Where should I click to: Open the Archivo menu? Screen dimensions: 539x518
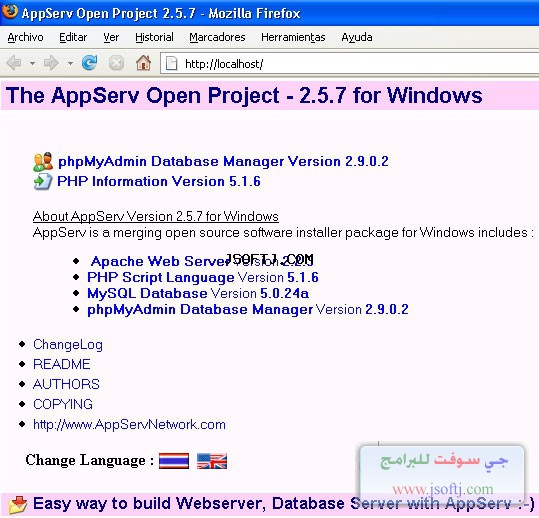pos(25,37)
